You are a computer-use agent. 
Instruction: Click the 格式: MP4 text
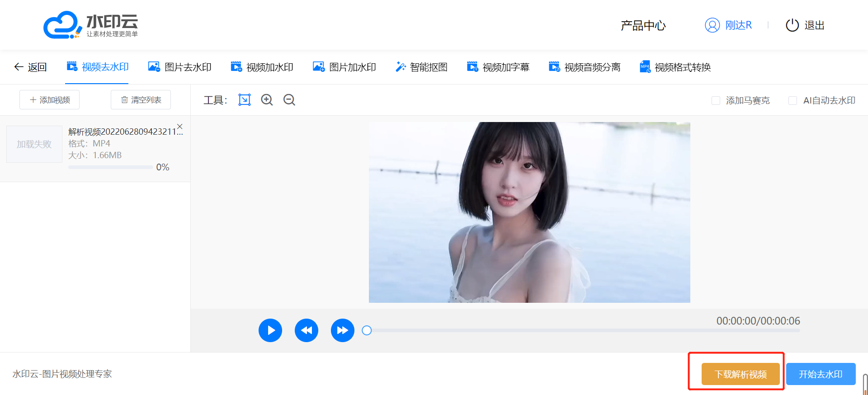[x=90, y=143]
